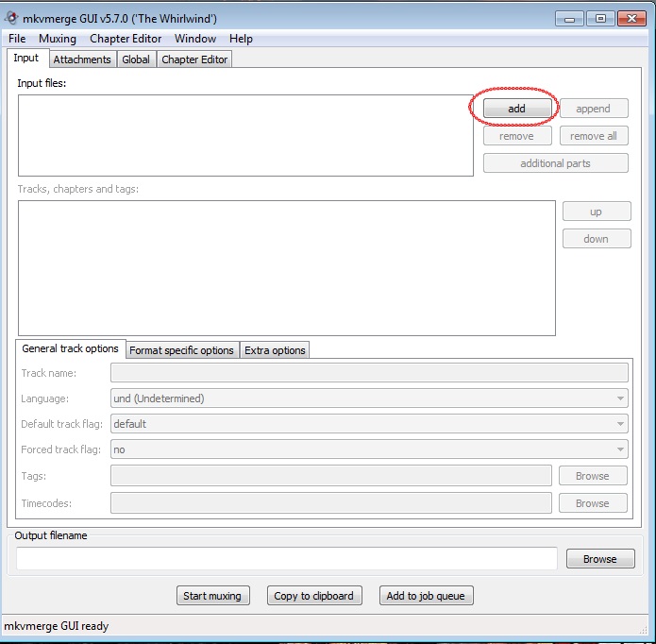The width and height of the screenshot is (656, 644).
Task: Open the Muxing menu
Action: pos(58,39)
